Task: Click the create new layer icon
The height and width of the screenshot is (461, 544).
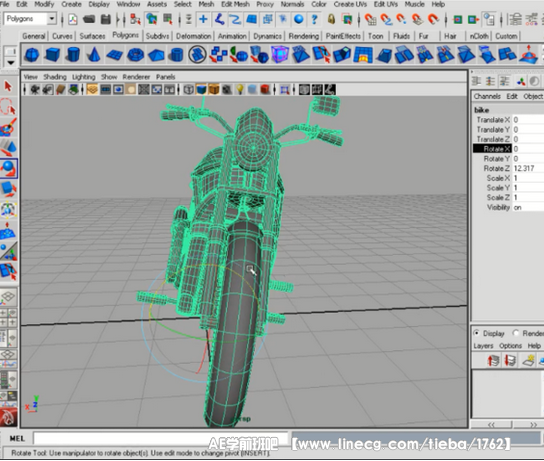Action: coord(529,360)
